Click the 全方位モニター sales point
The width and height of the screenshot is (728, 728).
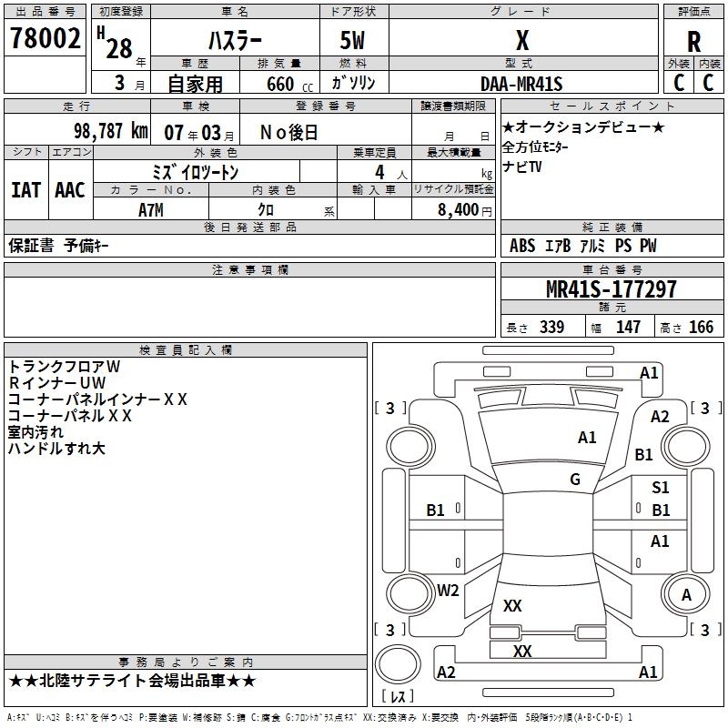click(535, 147)
